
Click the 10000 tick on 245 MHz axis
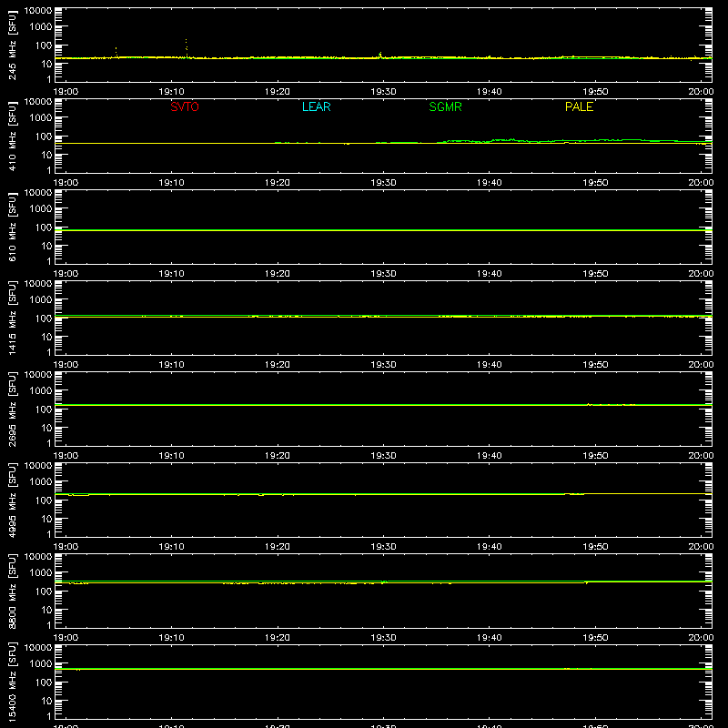point(38,11)
